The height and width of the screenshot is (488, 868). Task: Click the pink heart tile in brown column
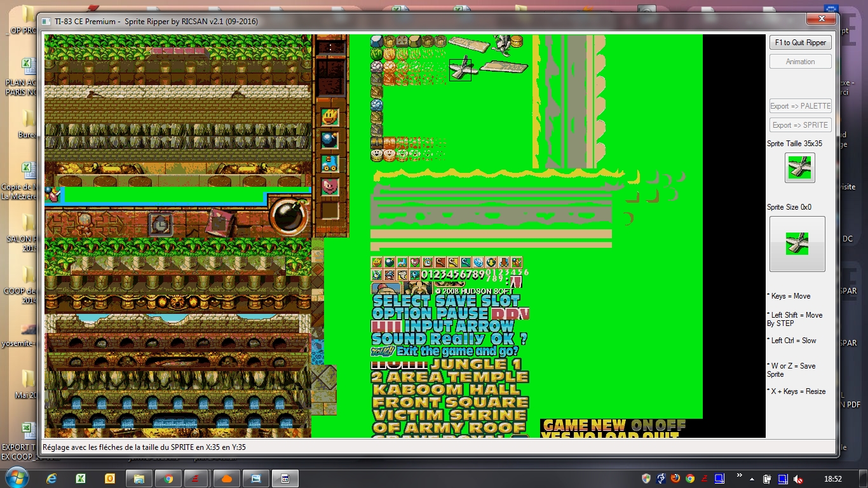(x=329, y=187)
